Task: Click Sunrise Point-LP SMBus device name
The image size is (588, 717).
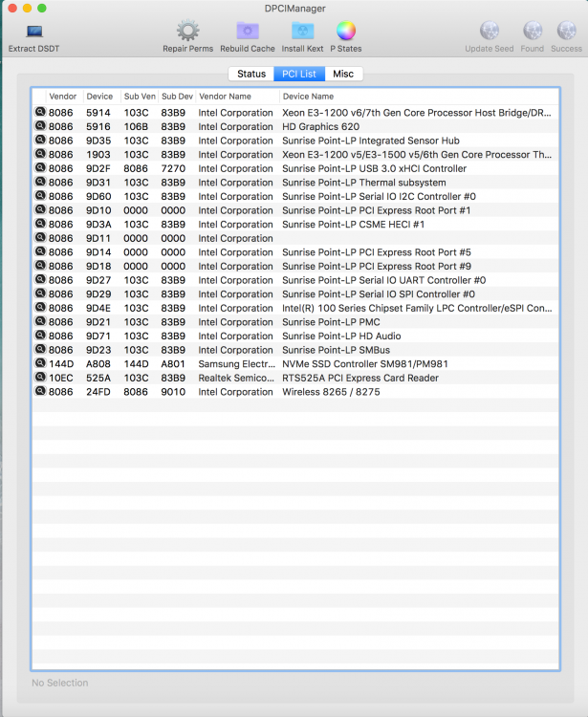Action: coord(336,350)
